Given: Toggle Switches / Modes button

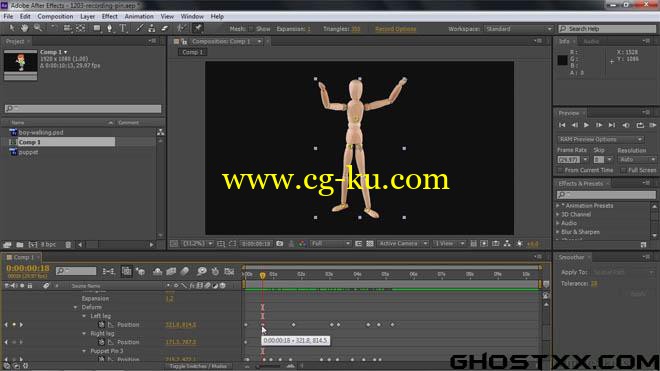Looking at the screenshot, I should pos(197,366).
